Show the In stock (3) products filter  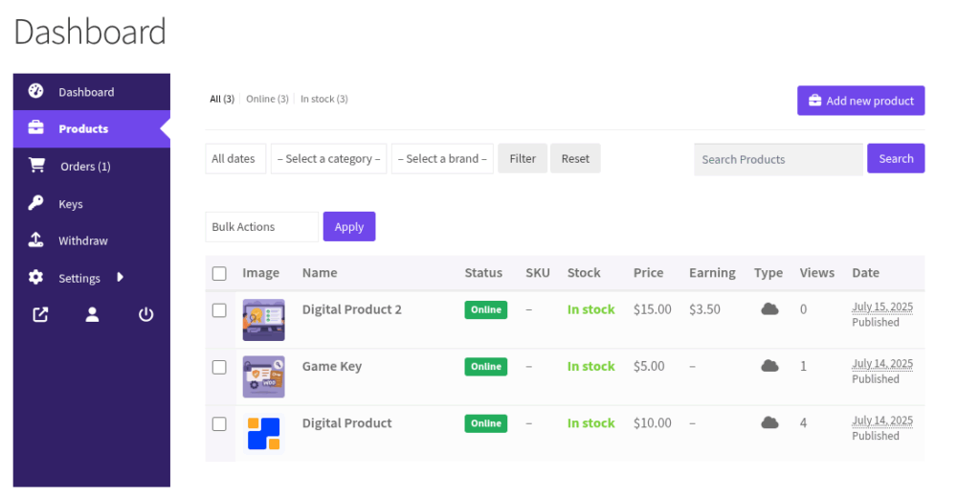[x=324, y=99]
